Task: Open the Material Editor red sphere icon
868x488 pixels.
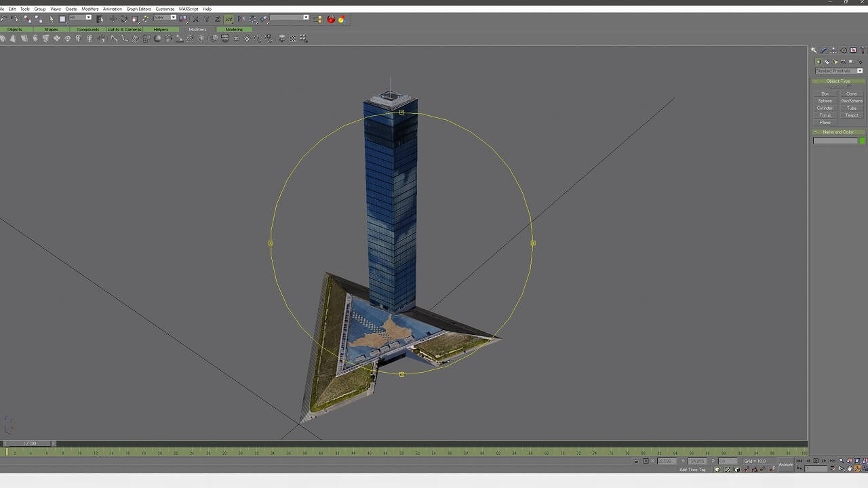Action: click(x=331, y=19)
